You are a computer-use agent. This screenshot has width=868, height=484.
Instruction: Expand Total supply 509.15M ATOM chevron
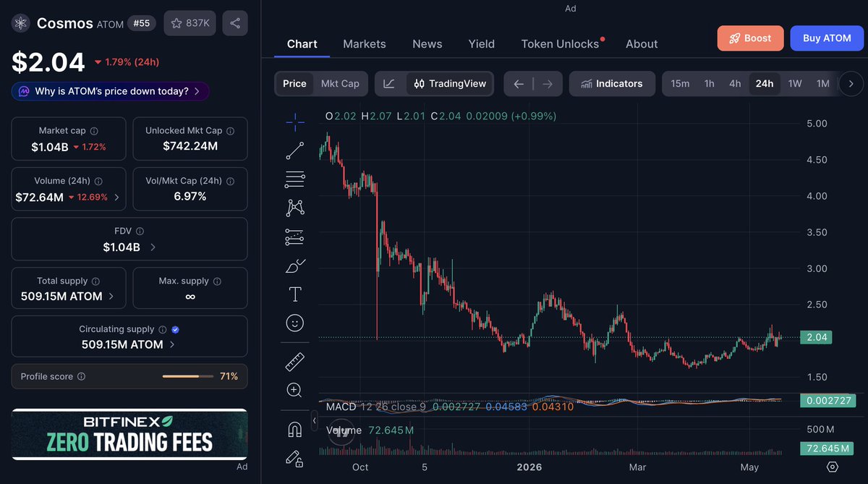111,297
